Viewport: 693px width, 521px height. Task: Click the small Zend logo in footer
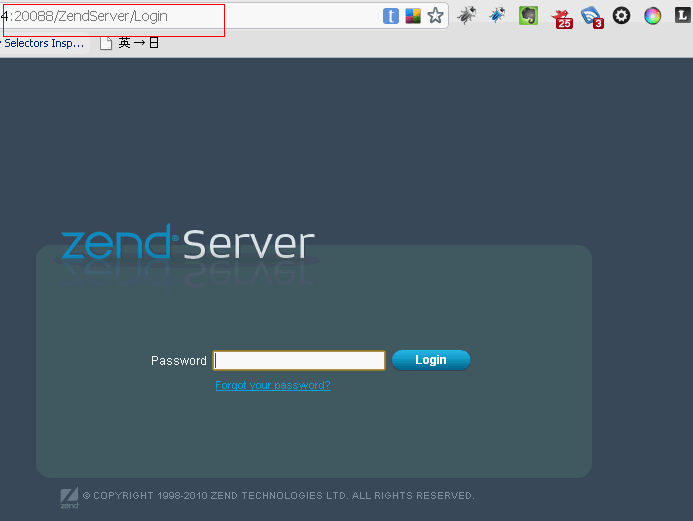(x=69, y=498)
